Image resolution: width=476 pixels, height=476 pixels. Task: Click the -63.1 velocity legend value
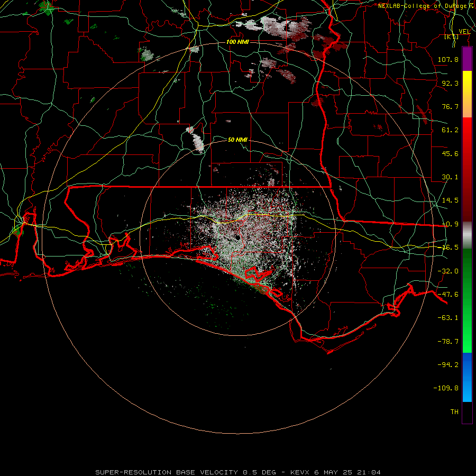(x=448, y=318)
